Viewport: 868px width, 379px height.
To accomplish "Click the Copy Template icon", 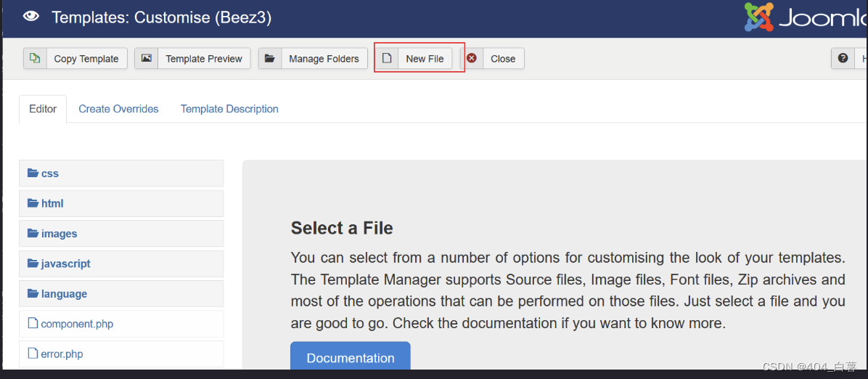I will point(35,59).
